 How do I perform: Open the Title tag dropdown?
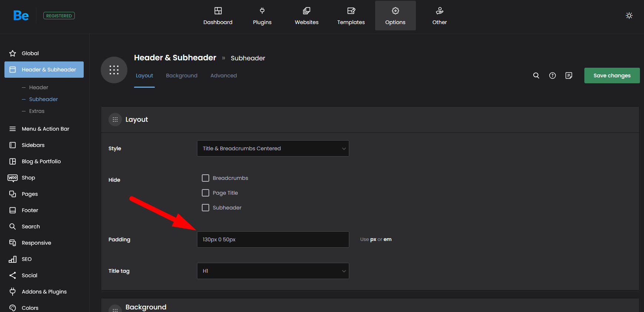(273, 271)
